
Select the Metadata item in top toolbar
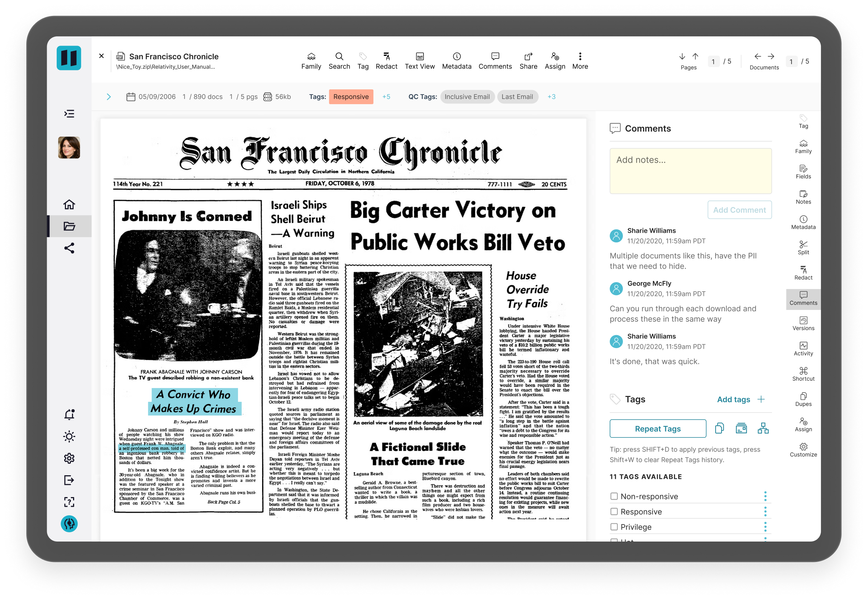[x=456, y=61]
